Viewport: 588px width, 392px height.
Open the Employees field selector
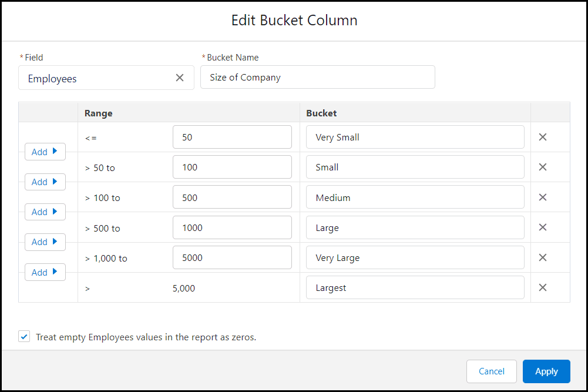[x=106, y=78]
